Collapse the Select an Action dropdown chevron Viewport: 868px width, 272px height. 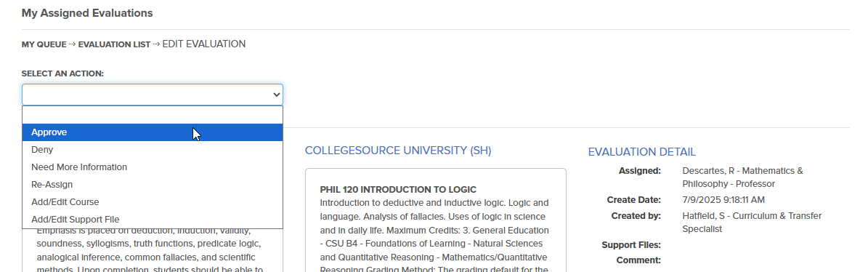(x=276, y=95)
